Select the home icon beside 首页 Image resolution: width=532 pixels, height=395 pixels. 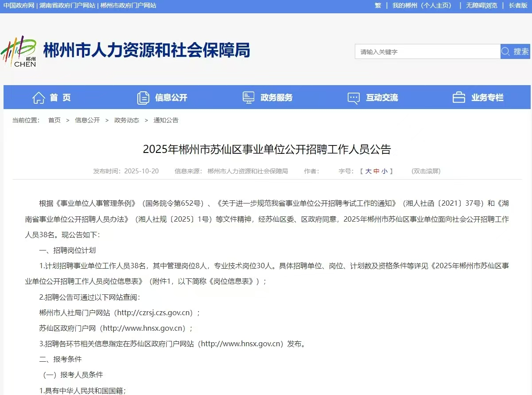(39, 97)
